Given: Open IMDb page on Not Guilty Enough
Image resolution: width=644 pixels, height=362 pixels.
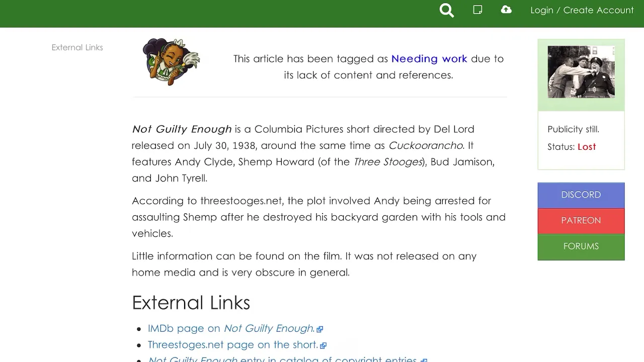Looking at the screenshot, I should pyautogui.click(x=231, y=328).
